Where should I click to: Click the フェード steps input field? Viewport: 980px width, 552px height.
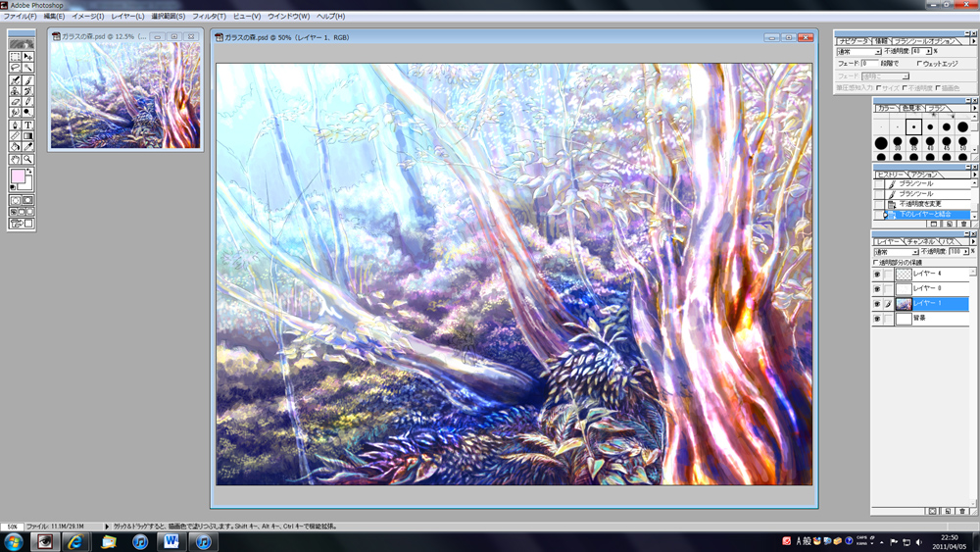click(x=870, y=63)
